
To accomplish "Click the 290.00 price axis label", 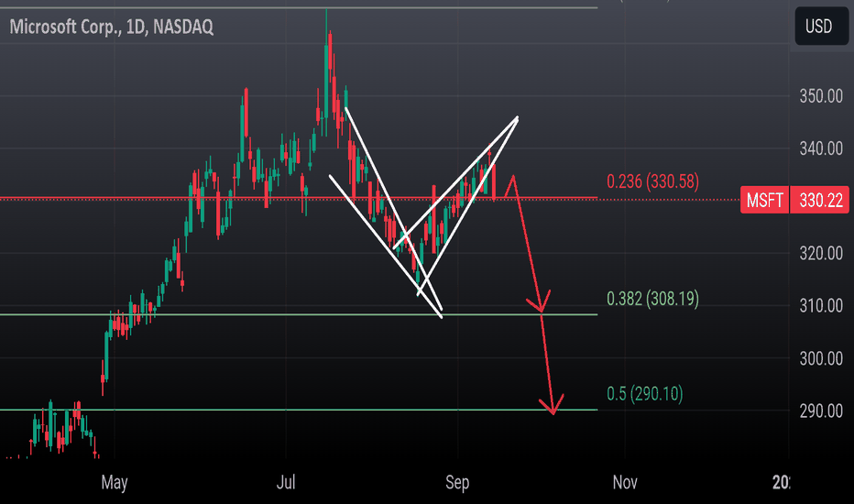I will 821,411.
